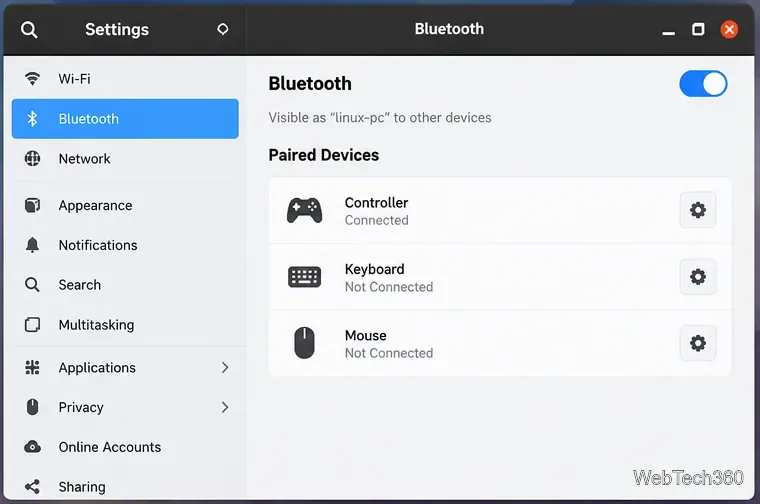Click the Sharing icon in sidebar
This screenshot has width=760, height=504.
32,487
